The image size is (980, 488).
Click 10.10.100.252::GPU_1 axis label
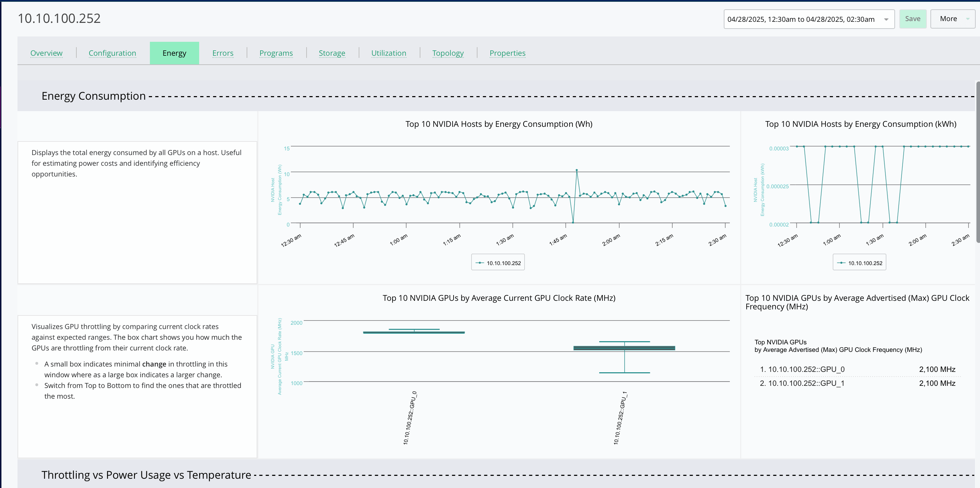621,418
